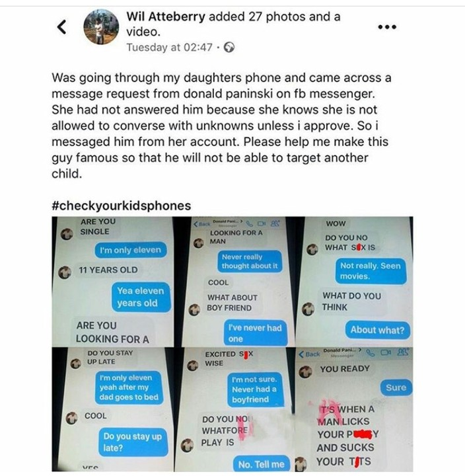Open the photo starting with DO YOU STAY UP LATE

tap(113, 409)
